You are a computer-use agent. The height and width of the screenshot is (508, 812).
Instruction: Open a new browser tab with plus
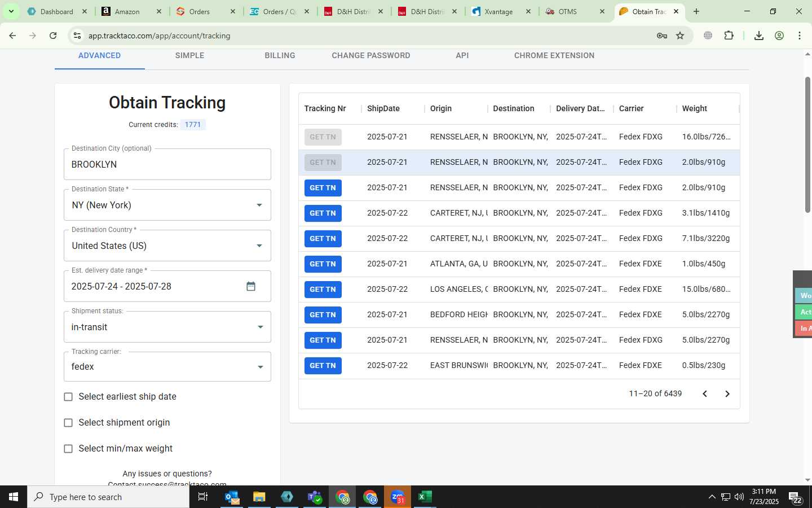tap(696, 11)
